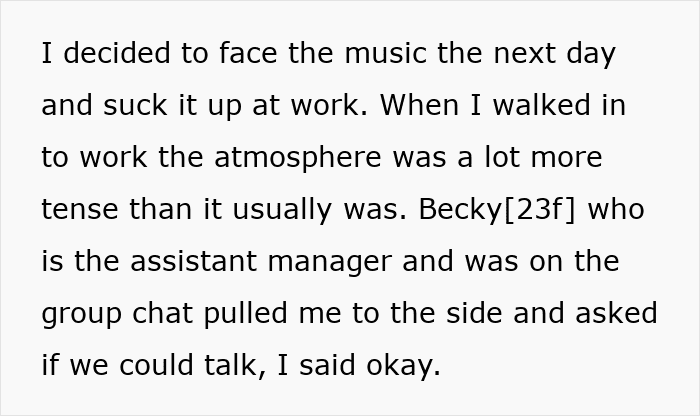Click the word "talk" in last line
This screenshot has width=700, height=416.
(231, 365)
